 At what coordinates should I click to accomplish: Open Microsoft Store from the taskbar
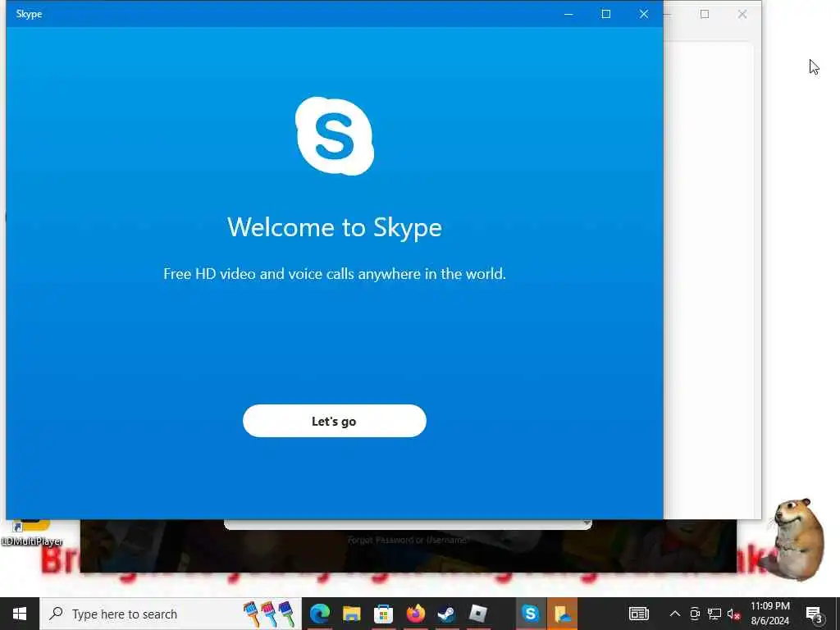tap(383, 614)
